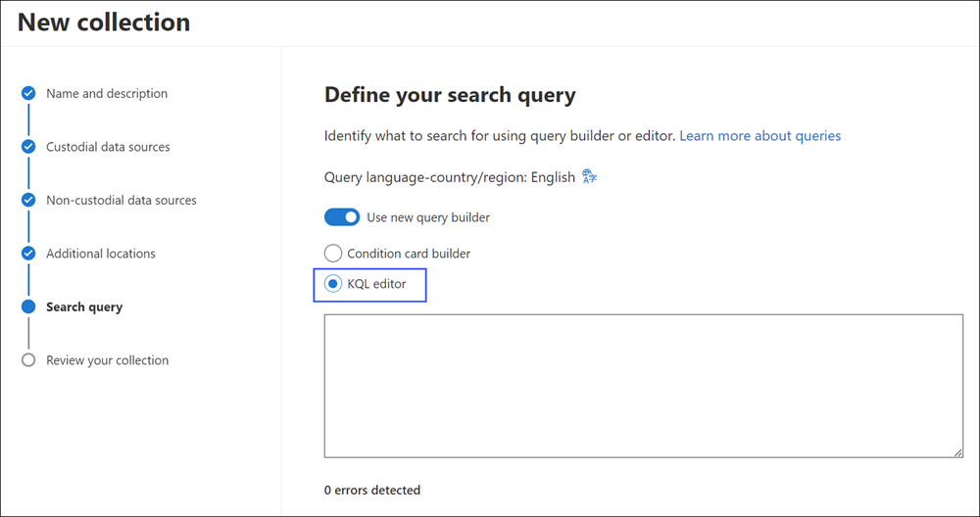Select the Condition card builder option
Screen dimensions: 980x517
[333, 254]
